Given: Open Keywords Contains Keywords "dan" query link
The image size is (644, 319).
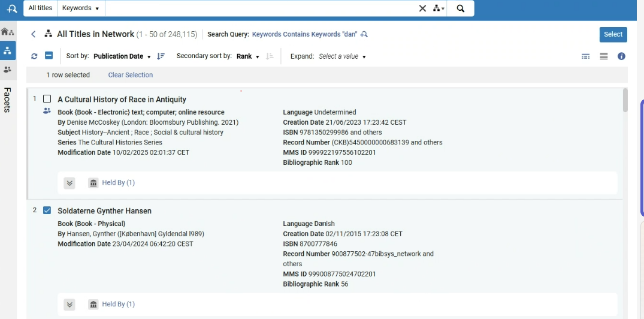Looking at the screenshot, I should tap(304, 35).
